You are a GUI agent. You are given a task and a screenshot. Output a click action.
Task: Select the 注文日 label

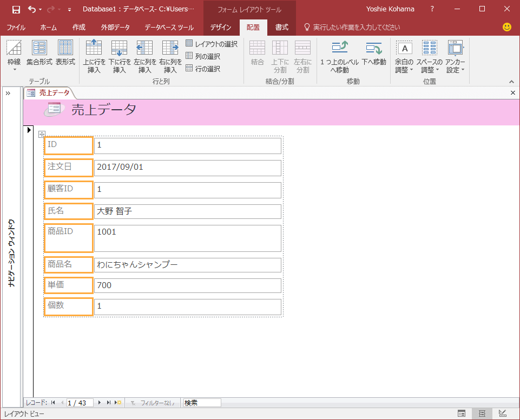point(68,168)
